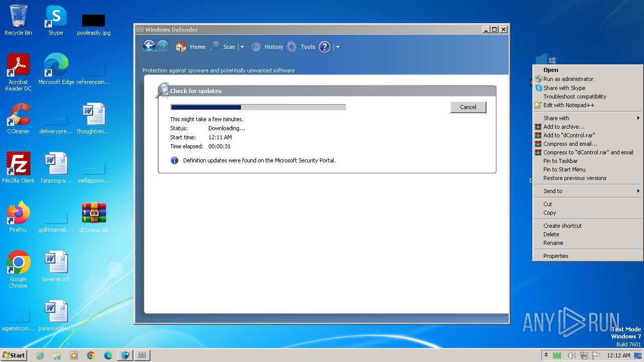Select the Microsoft Edge desktop shortcut
Screen dimensions: 644x362
coord(56,69)
